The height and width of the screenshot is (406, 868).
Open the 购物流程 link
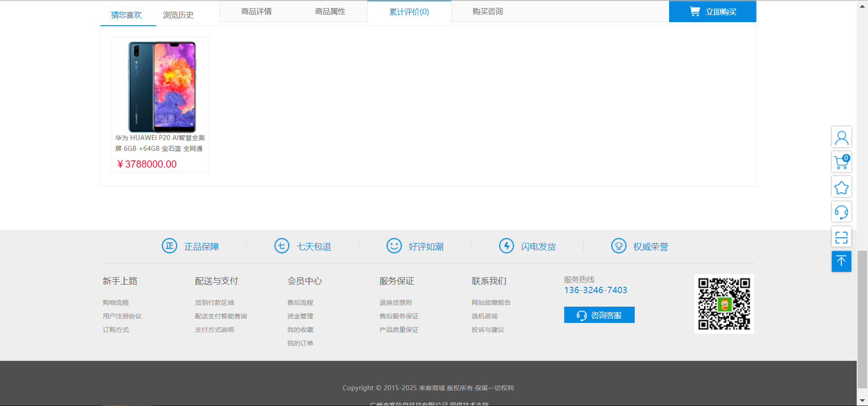[116, 303]
